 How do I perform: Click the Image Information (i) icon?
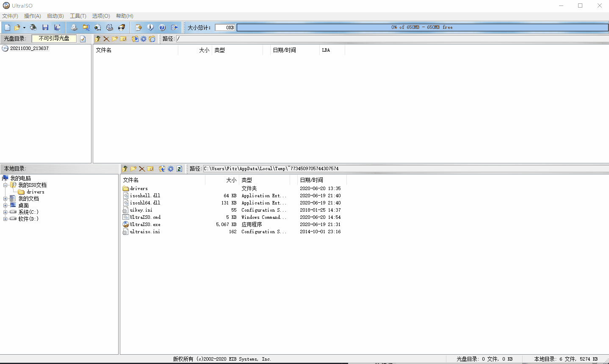(x=150, y=28)
